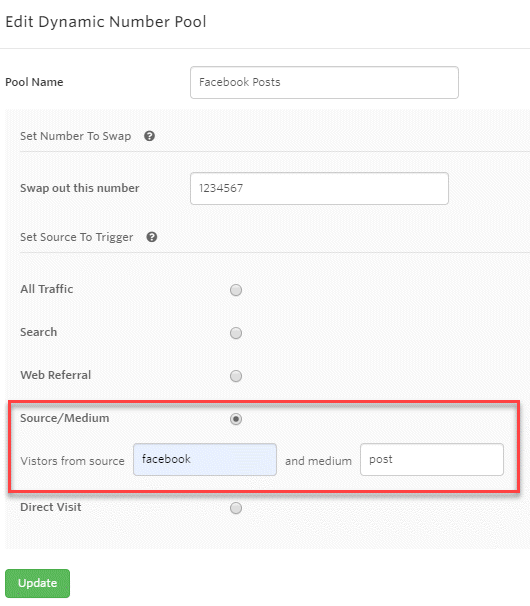Click the Set Number To Swap heading
Image resolution: width=530 pixels, height=606 pixels.
75,136
